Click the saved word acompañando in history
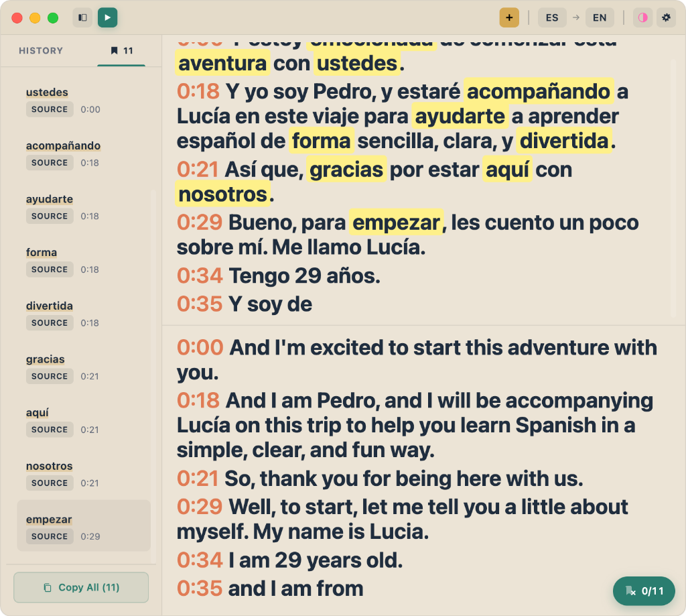This screenshot has height=616, width=686. (x=63, y=145)
